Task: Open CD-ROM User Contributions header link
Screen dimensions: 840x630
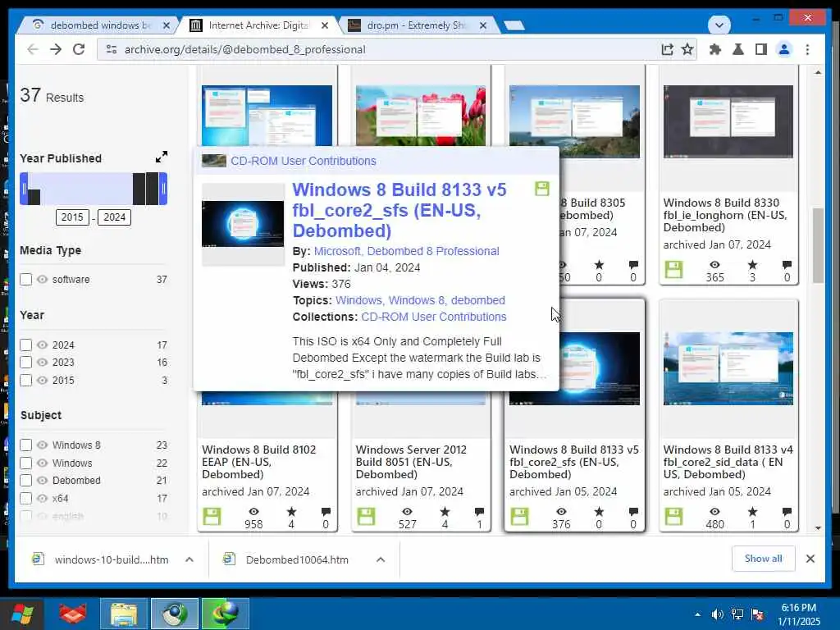Action: click(304, 161)
